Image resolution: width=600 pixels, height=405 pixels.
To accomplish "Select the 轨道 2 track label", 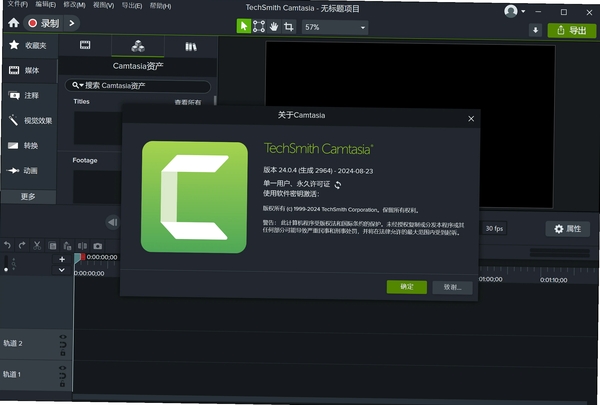I will click(x=13, y=343).
